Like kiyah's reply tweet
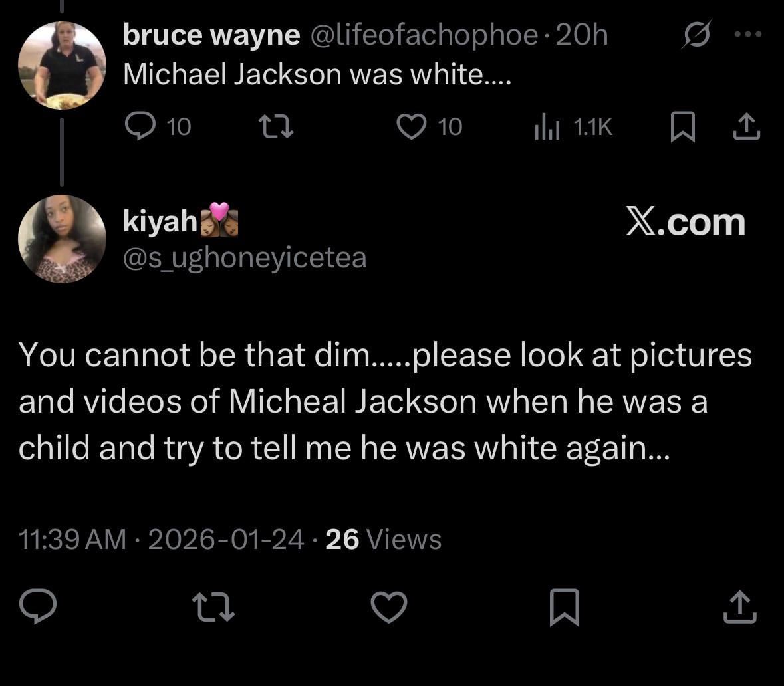 pos(389,607)
